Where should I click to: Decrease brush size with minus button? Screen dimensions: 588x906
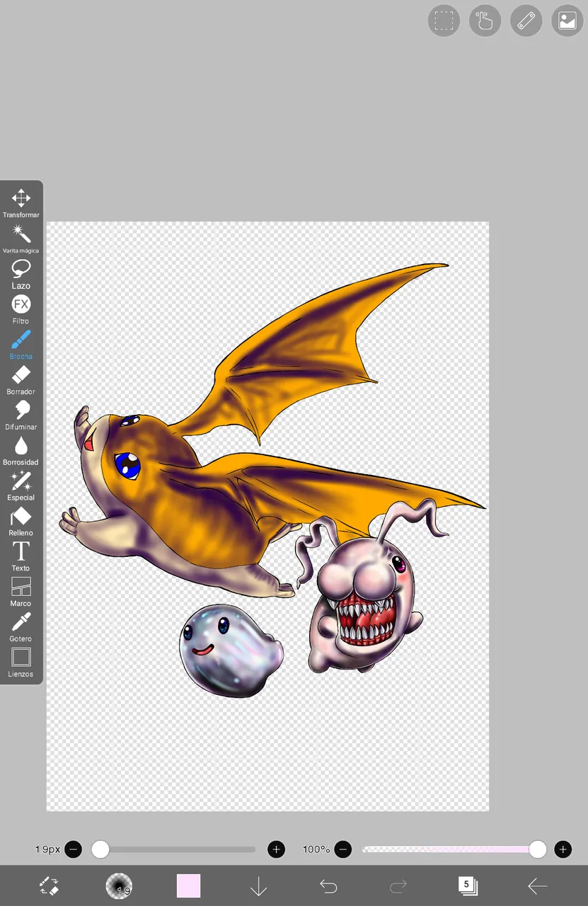(74, 849)
